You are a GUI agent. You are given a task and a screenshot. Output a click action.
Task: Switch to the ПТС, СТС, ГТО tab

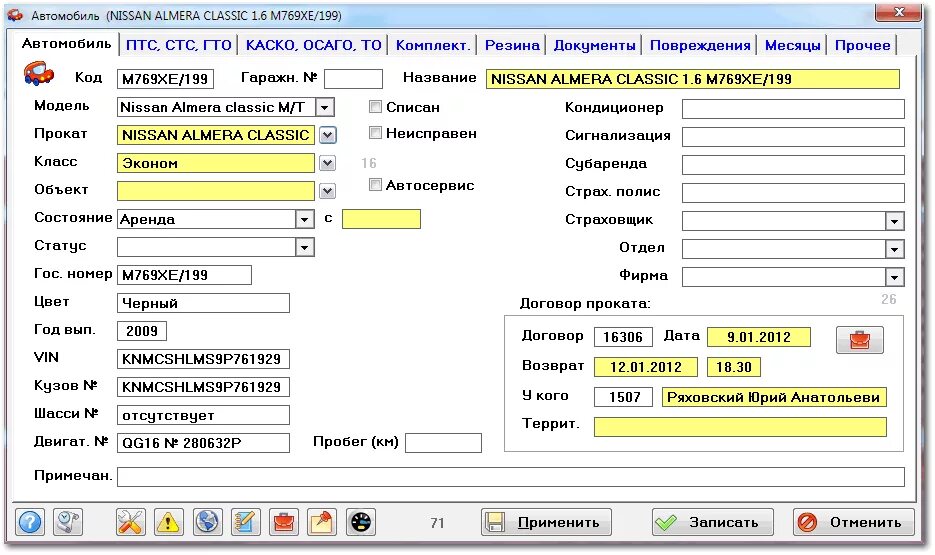coord(179,45)
